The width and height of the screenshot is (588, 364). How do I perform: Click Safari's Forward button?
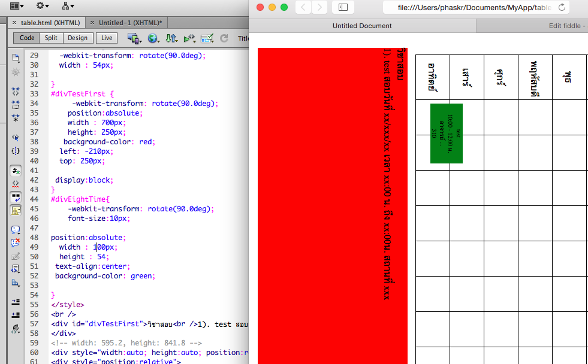click(319, 7)
